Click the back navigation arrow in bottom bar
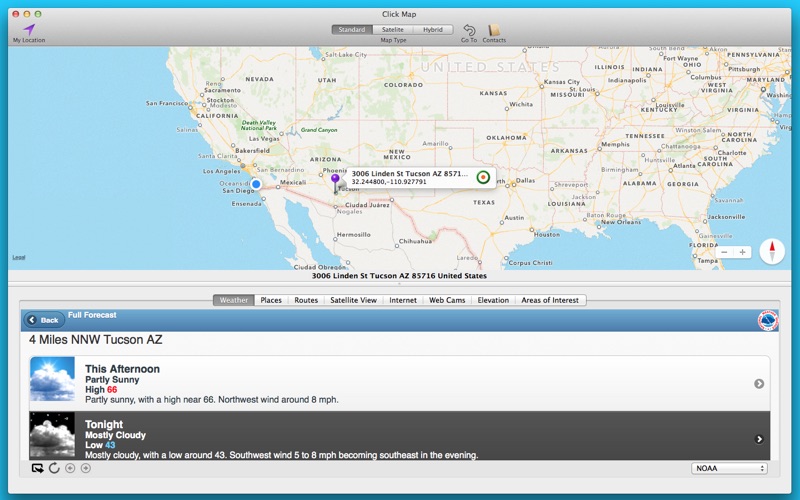 [70, 468]
